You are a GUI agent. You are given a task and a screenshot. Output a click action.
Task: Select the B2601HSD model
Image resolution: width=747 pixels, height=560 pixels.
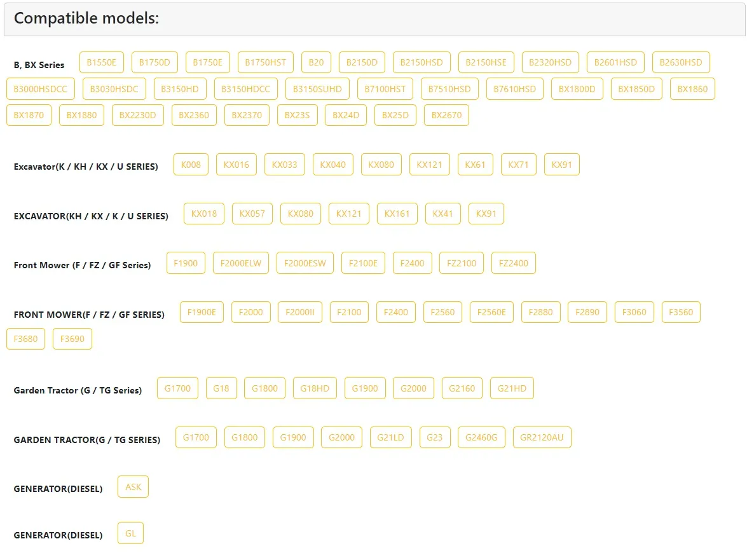[x=615, y=62]
